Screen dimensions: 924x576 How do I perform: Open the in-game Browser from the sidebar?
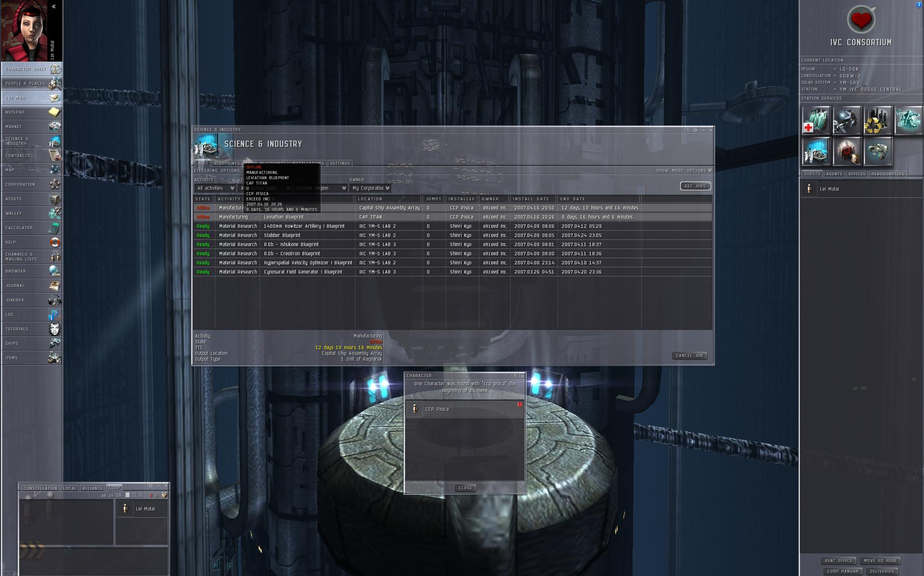tap(31, 271)
